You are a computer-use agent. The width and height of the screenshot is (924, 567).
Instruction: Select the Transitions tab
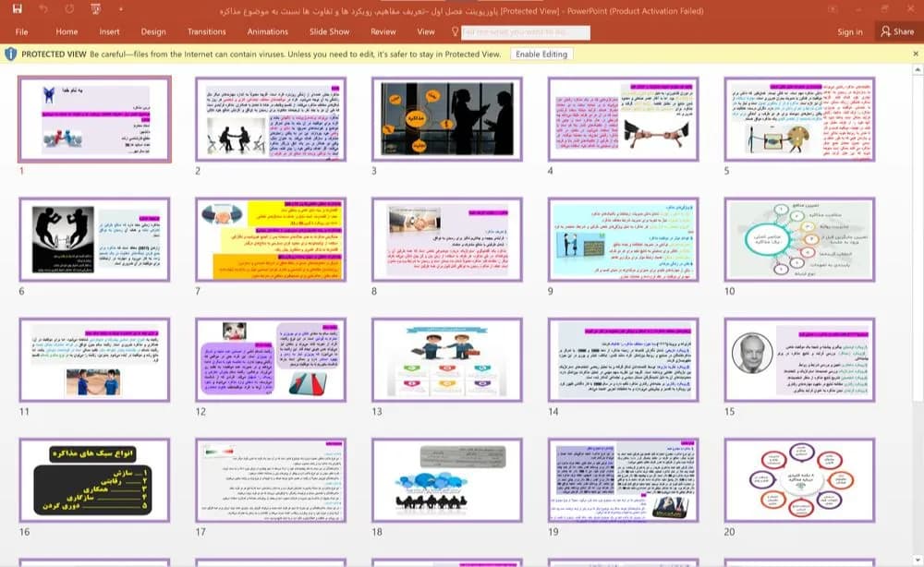click(206, 31)
